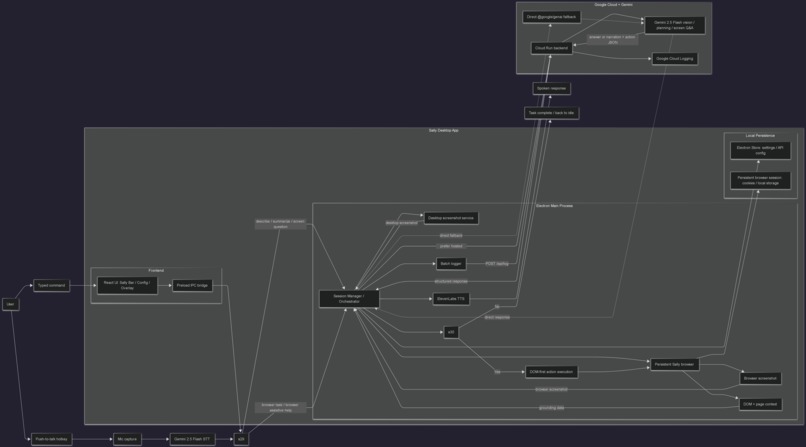Viewport: 806px width, 447px height.
Task: Select the 'Google Cloud Logging' node
Action: click(x=674, y=59)
